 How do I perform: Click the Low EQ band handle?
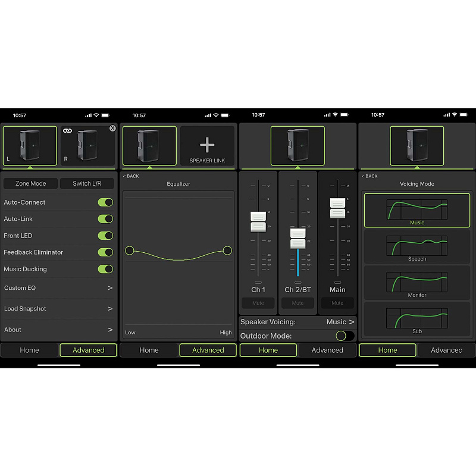tap(130, 250)
